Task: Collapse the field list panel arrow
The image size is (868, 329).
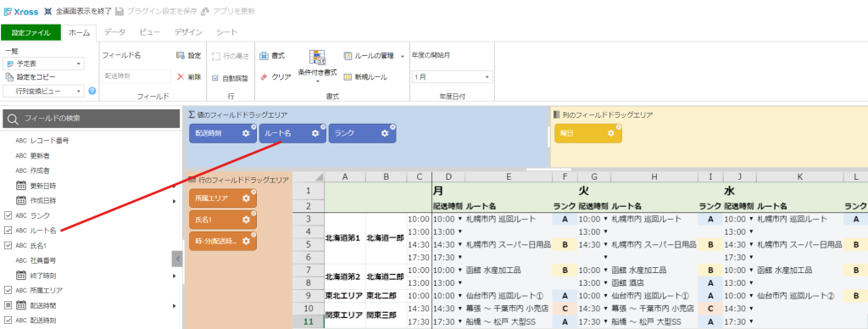Action: (177, 259)
